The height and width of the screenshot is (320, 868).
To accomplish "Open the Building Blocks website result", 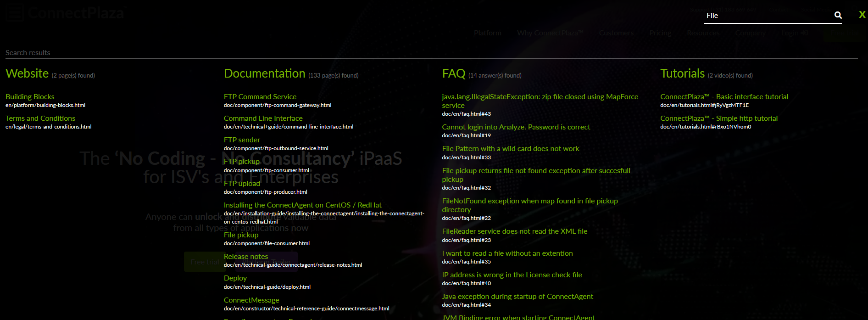I will 30,97.
